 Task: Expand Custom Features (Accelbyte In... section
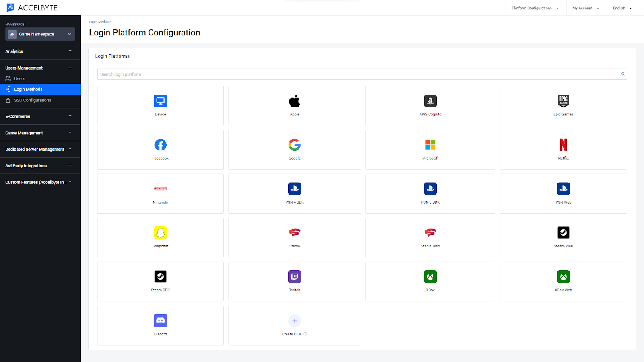[x=40, y=182]
